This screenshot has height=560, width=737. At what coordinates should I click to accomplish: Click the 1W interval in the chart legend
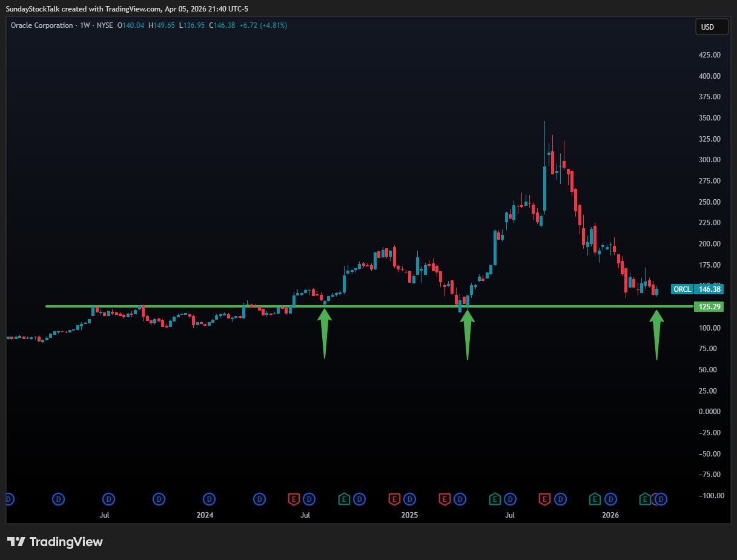click(x=85, y=25)
